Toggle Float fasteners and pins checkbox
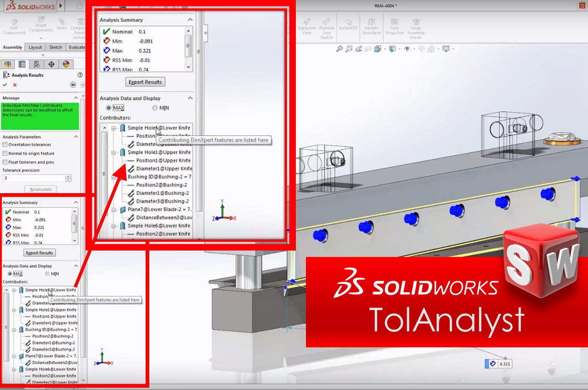 click(x=5, y=162)
